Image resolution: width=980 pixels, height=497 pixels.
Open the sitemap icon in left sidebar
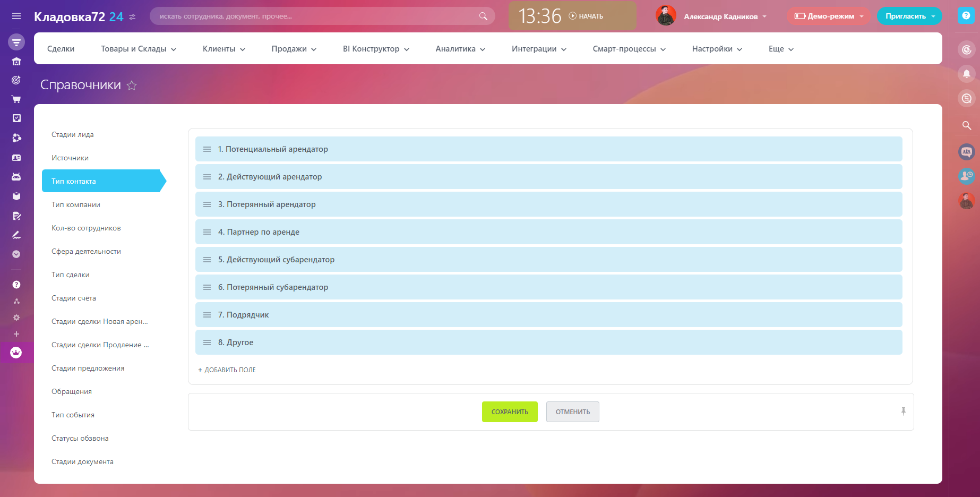[16, 301]
